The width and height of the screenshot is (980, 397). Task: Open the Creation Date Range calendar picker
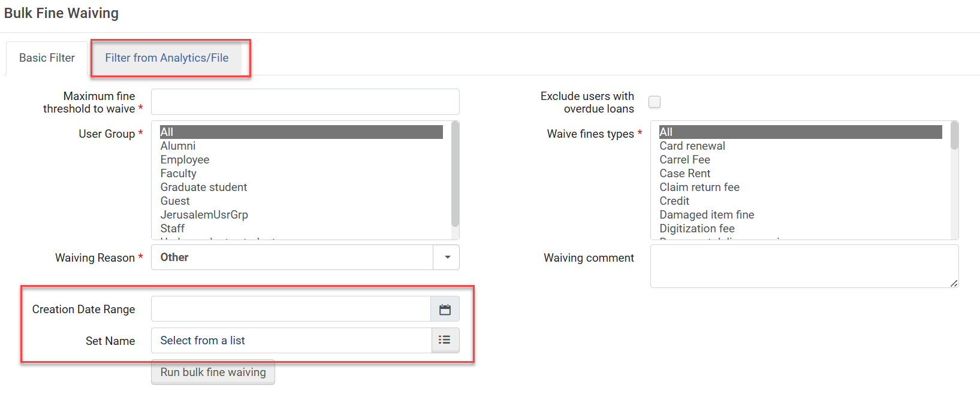[x=445, y=309]
